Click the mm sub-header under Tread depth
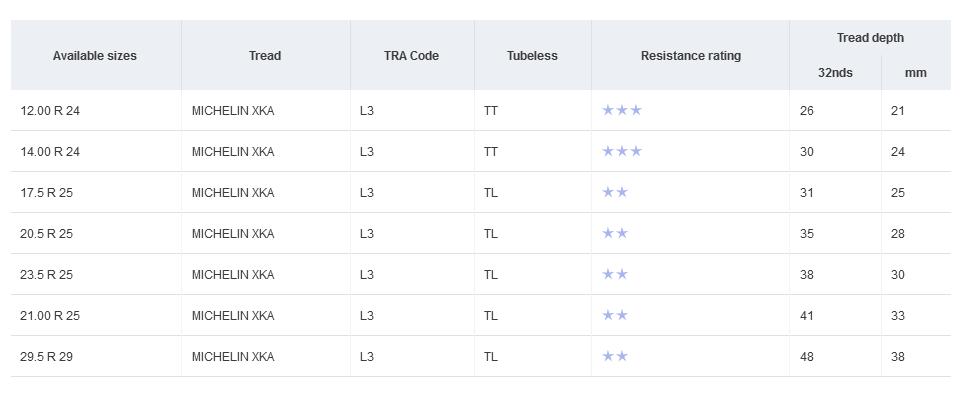The image size is (960, 396). pos(916,73)
